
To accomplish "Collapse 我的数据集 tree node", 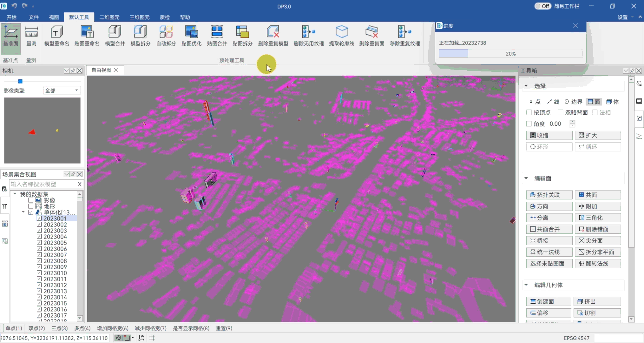I will tap(15, 194).
